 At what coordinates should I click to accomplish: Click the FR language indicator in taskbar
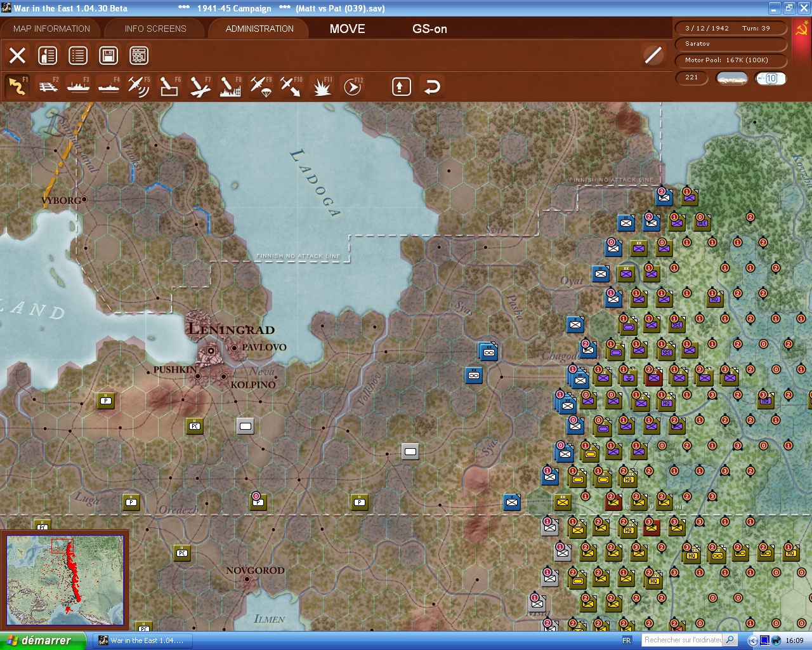tap(627, 640)
